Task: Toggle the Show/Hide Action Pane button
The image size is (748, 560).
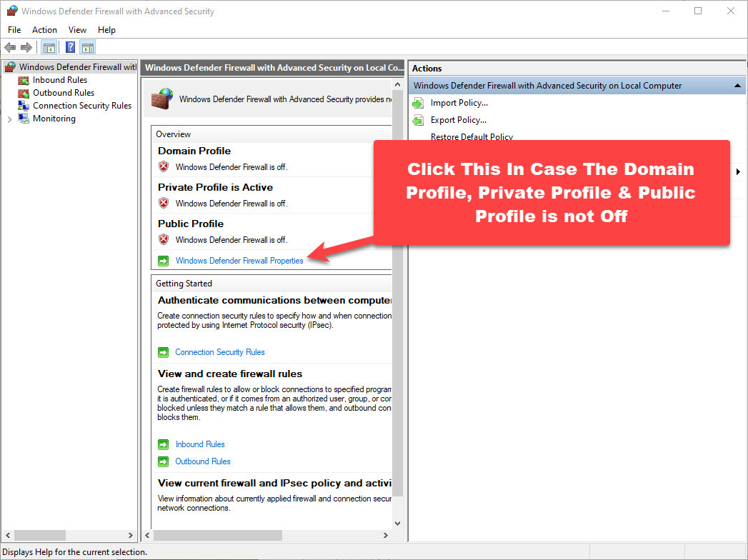Action: click(88, 48)
